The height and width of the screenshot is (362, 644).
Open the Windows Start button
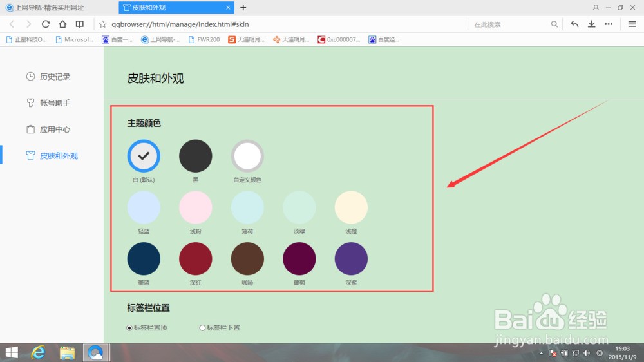tap(12, 352)
